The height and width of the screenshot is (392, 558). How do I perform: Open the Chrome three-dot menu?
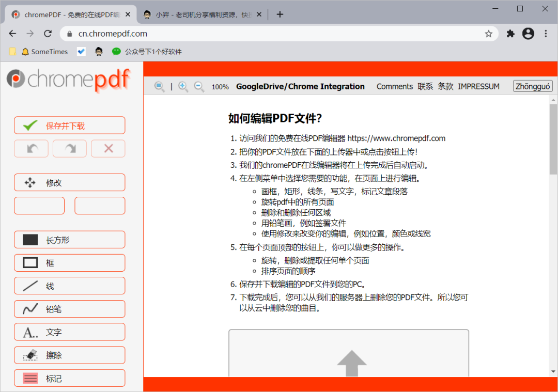(x=546, y=34)
